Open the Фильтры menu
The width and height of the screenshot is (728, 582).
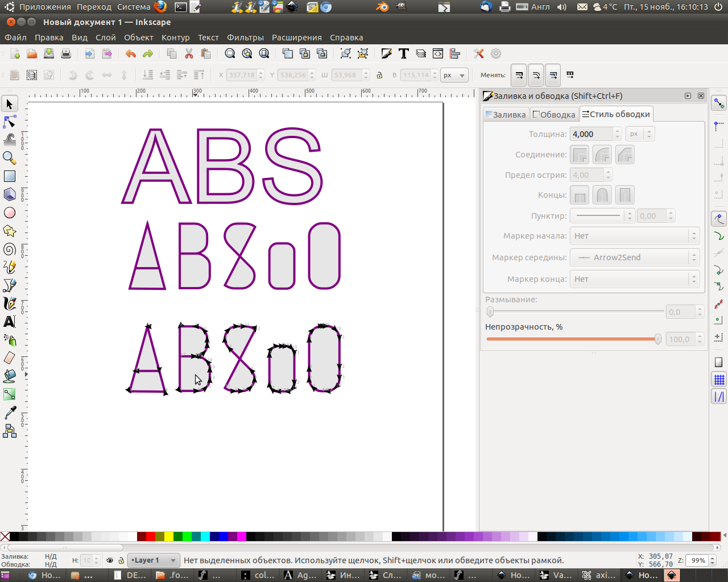[245, 38]
